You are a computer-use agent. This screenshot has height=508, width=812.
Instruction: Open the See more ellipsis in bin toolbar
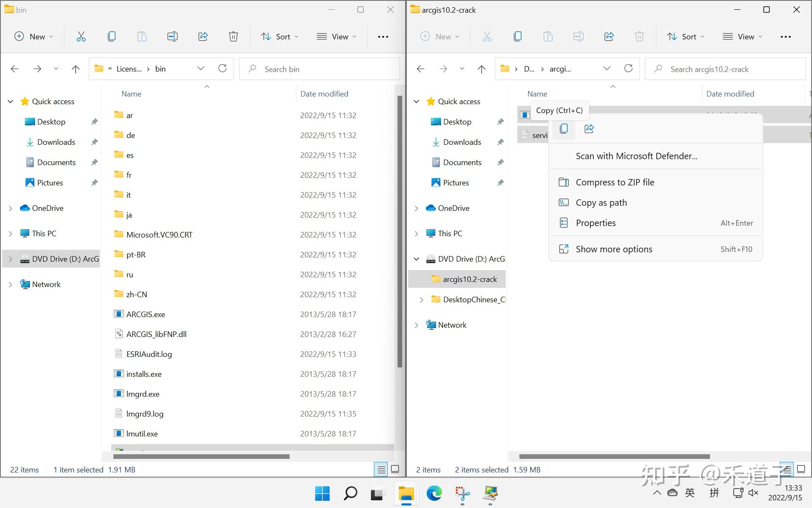pyautogui.click(x=383, y=36)
